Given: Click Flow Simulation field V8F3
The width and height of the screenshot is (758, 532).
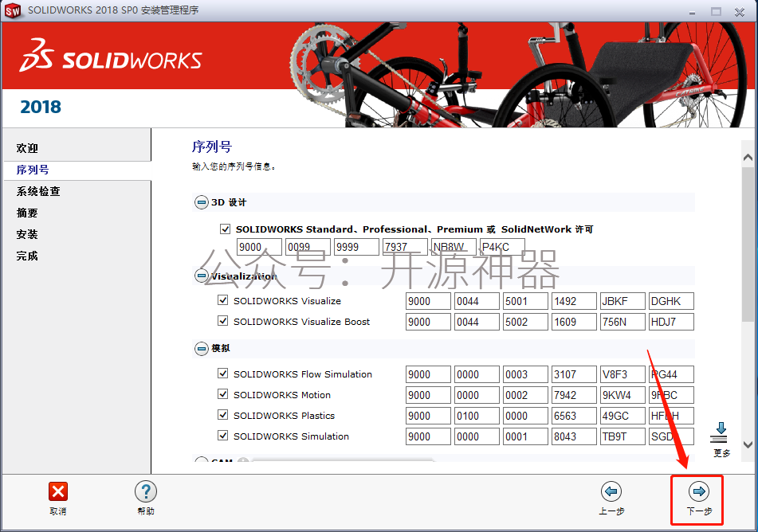Looking at the screenshot, I should pyautogui.click(x=623, y=374).
